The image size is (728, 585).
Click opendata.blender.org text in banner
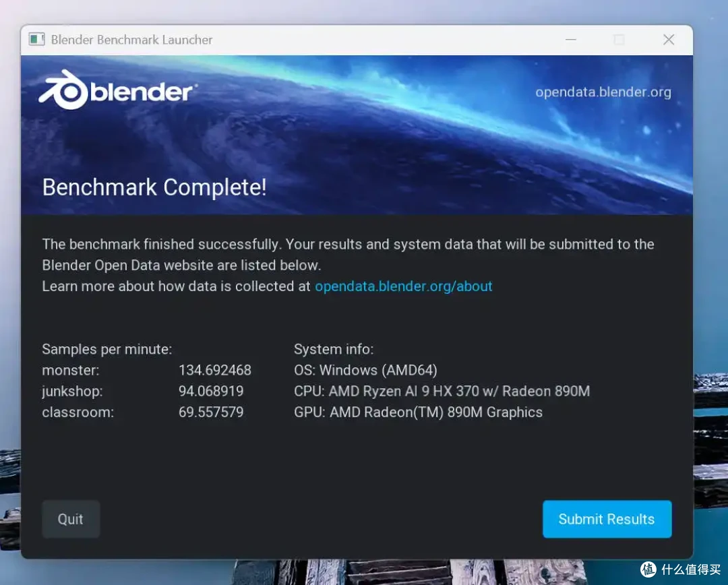point(603,92)
